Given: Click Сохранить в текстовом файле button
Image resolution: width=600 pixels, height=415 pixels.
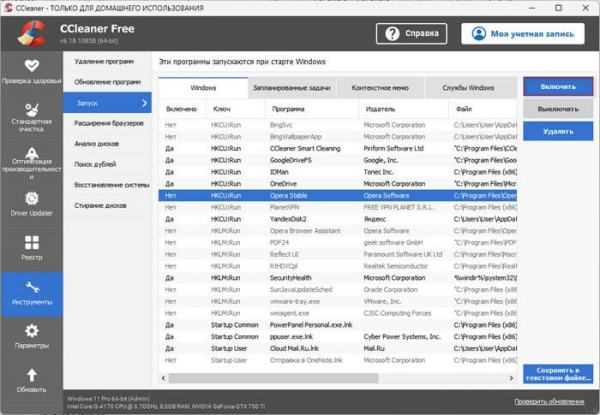Looking at the screenshot, I should click(558, 374).
